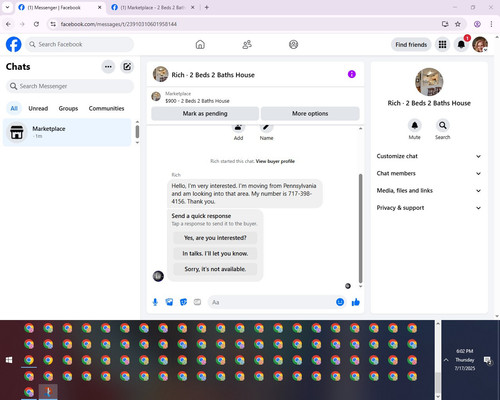
Task: Select the Groups chats filter tab
Action: click(68, 108)
